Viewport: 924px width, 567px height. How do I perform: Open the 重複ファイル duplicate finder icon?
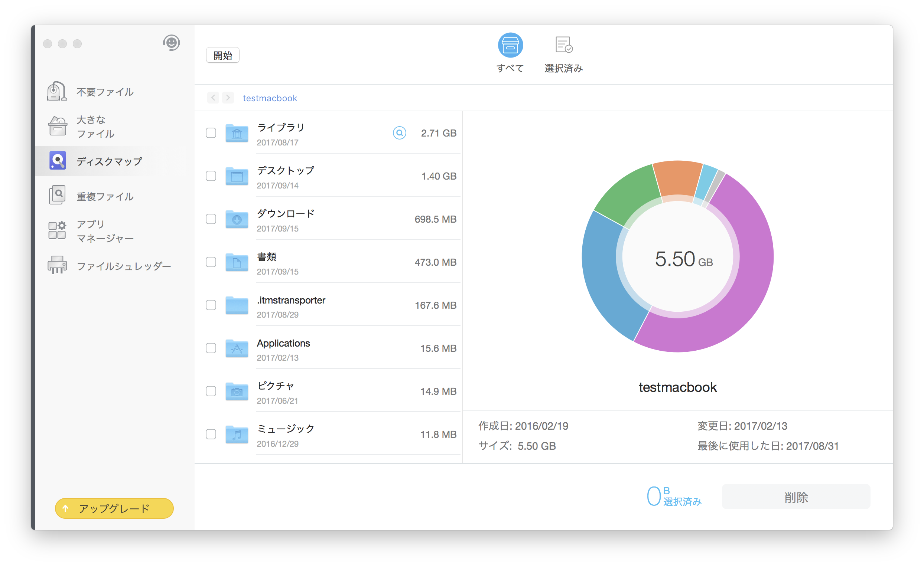[x=57, y=196]
